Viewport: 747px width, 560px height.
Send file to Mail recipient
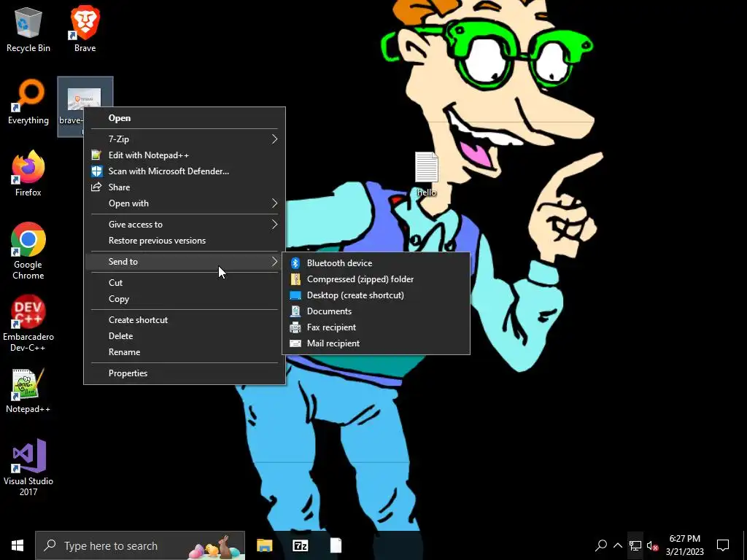[x=376, y=343]
